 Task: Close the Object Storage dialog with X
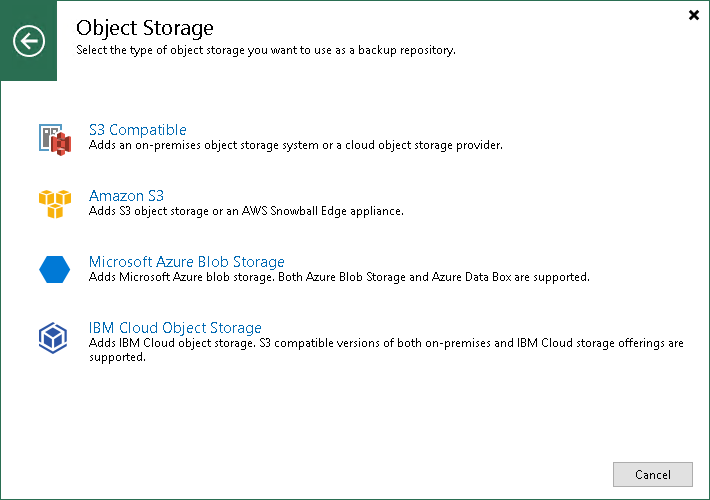click(694, 15)
